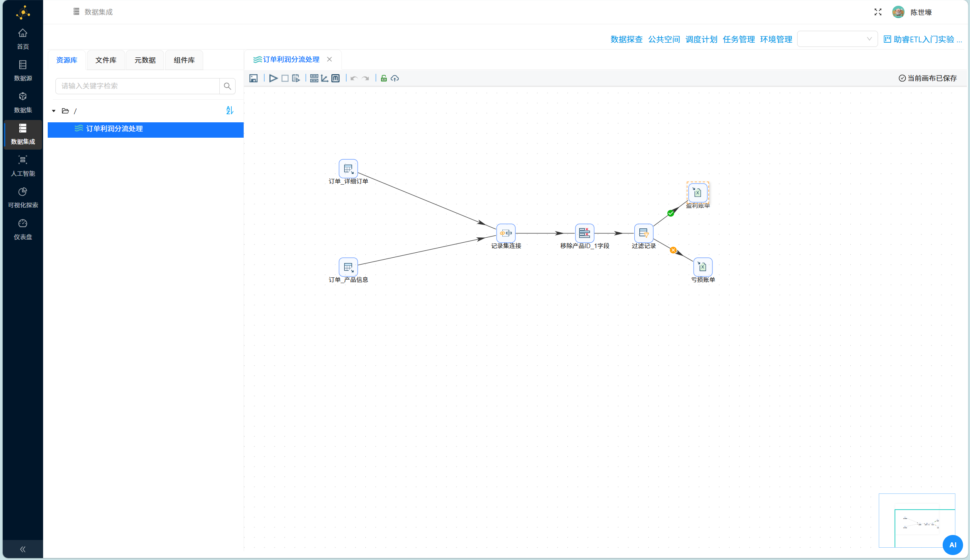Redo the last canvas change

pos(365,78)
